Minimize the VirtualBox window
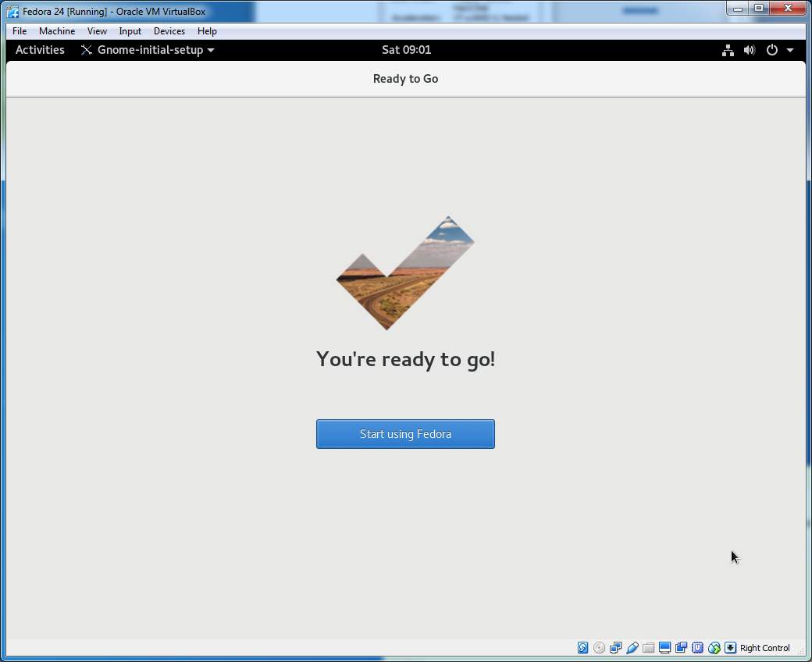 tap(737, 9)
